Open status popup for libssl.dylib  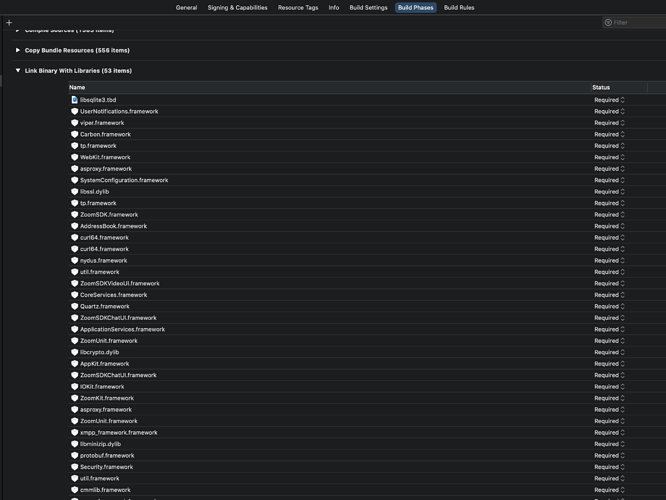[609, 192]
